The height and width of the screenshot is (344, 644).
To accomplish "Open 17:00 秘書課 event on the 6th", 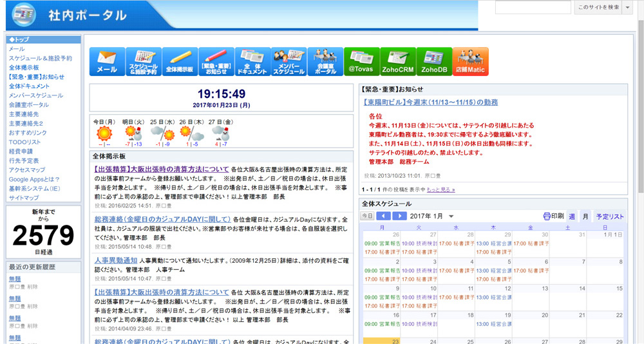I will pyautogui.click(x=531, y=271).
